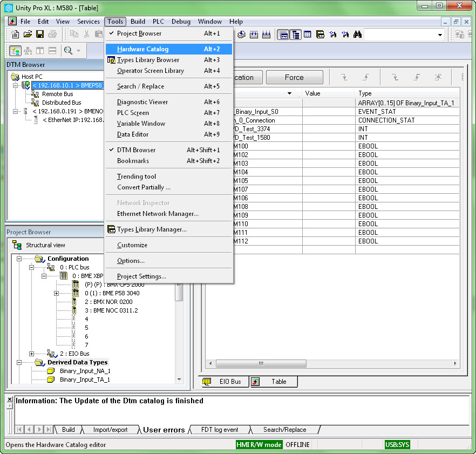Toggle DTM Browser menu checkmark item
Image resolution: width=476 pixels, height=454 pixels.
tap(168, 150)
